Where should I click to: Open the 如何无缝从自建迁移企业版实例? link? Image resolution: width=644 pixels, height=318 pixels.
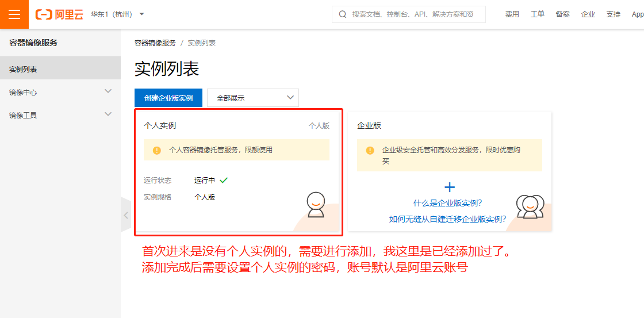448,219
